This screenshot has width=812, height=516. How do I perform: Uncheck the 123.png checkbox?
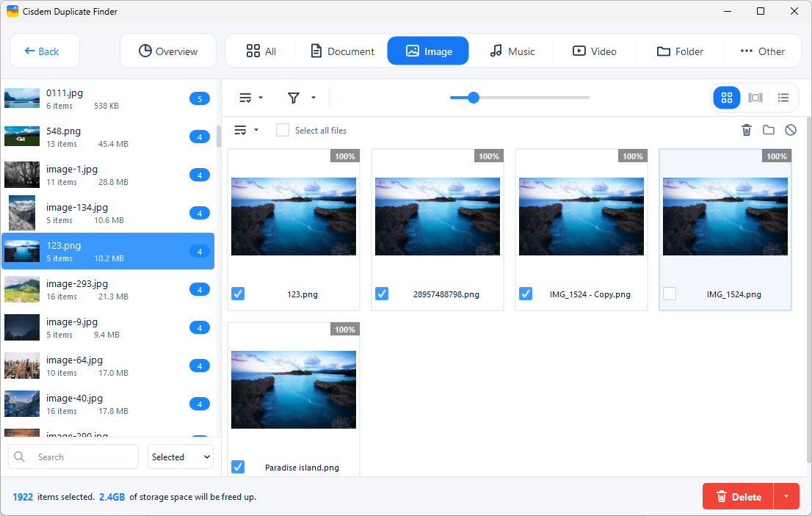coord(238,294)
